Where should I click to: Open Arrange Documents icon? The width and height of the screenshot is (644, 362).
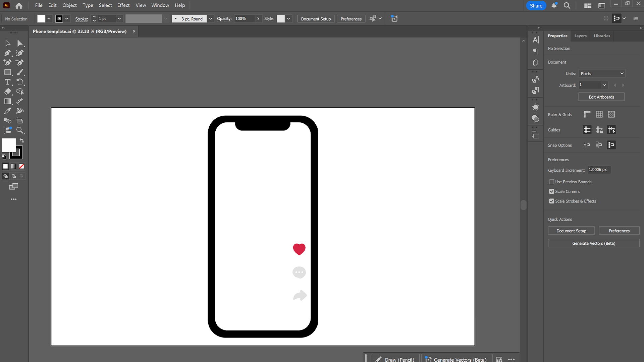[588, 6]
